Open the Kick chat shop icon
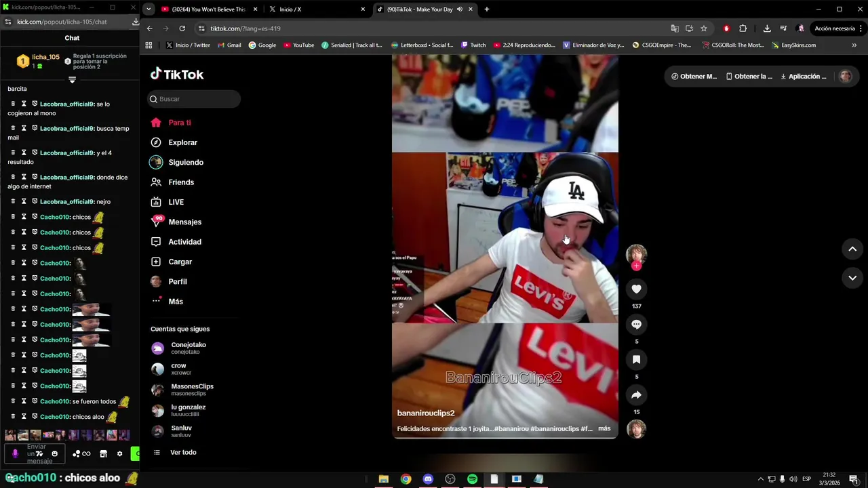Screen dimensions: 868x488 tap(103, 453)
